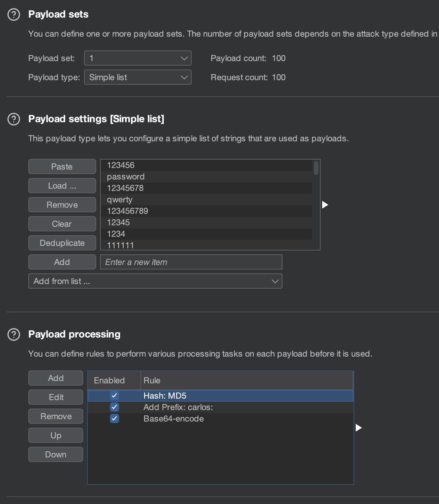Click the arrow beside the processing rules table
Screen dimensions: 439x504
(x=358, y=428)
